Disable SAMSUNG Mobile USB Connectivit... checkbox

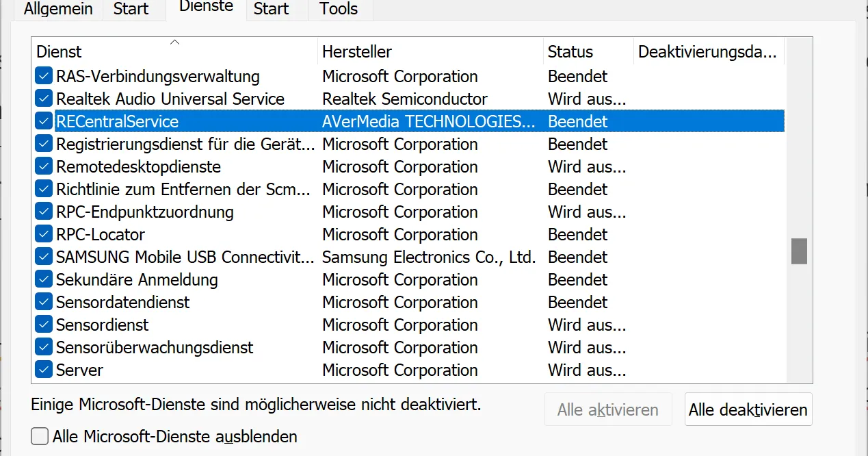coord(44,257)
